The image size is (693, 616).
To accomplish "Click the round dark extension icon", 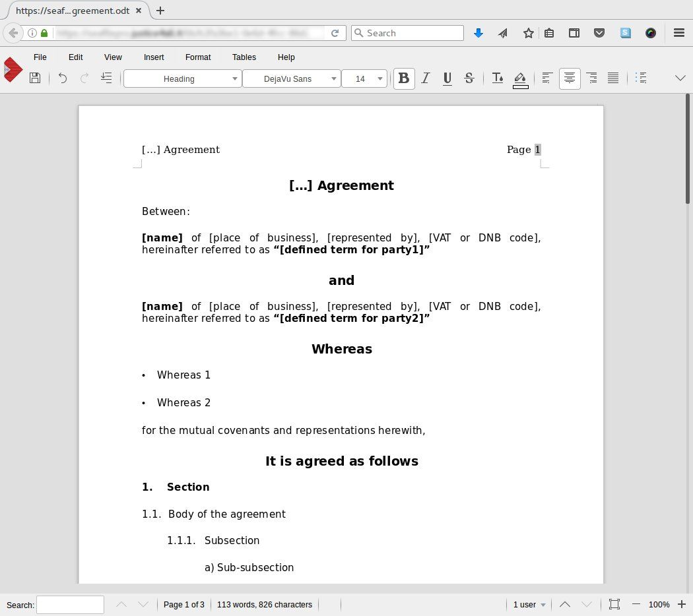I will tap(651, 33).
